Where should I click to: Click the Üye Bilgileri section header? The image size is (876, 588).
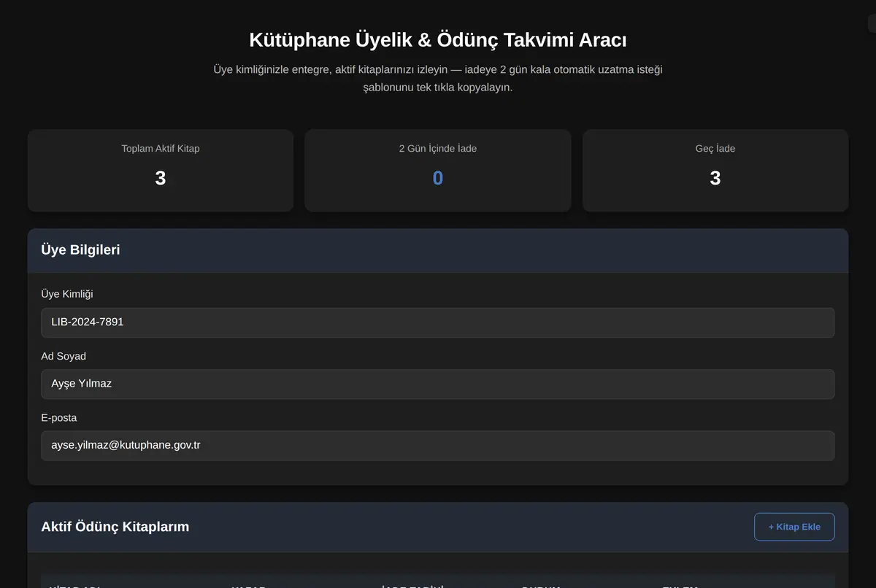(x=438, y=250)
